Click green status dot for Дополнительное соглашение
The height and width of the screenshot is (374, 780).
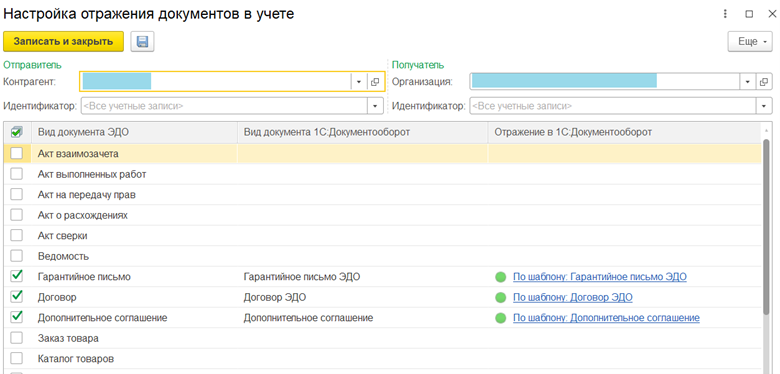(500, 318)
